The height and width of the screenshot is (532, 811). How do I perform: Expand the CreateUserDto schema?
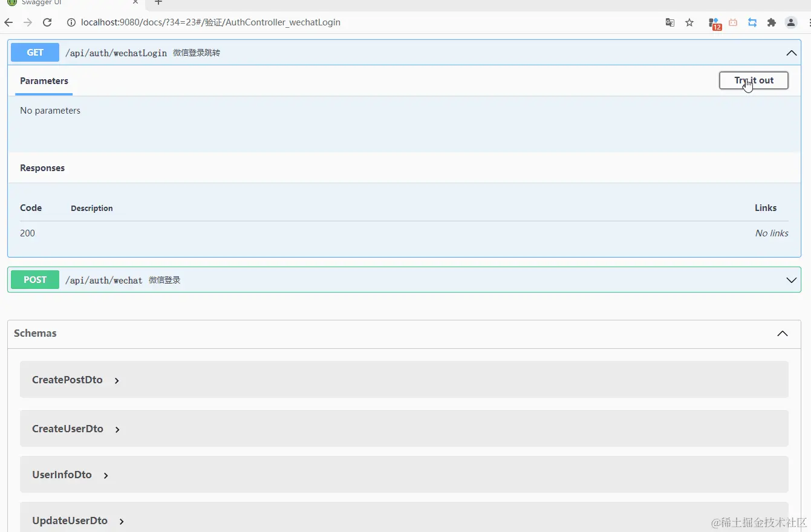(117, 429)
